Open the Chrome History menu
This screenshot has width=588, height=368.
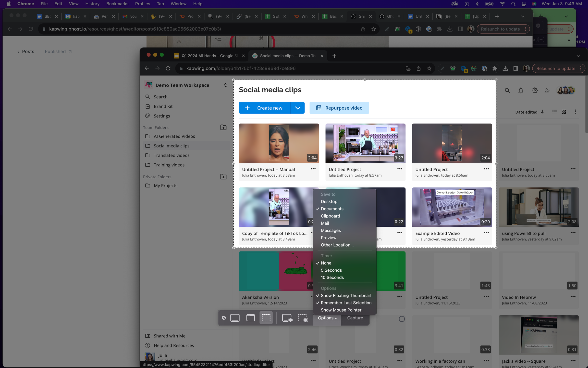92,4
